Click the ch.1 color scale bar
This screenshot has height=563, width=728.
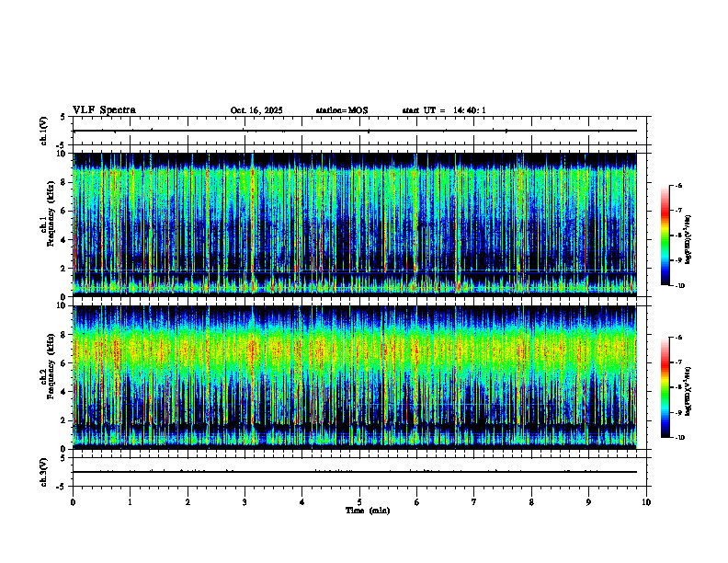pyautogui.click(x=665, y=236)
